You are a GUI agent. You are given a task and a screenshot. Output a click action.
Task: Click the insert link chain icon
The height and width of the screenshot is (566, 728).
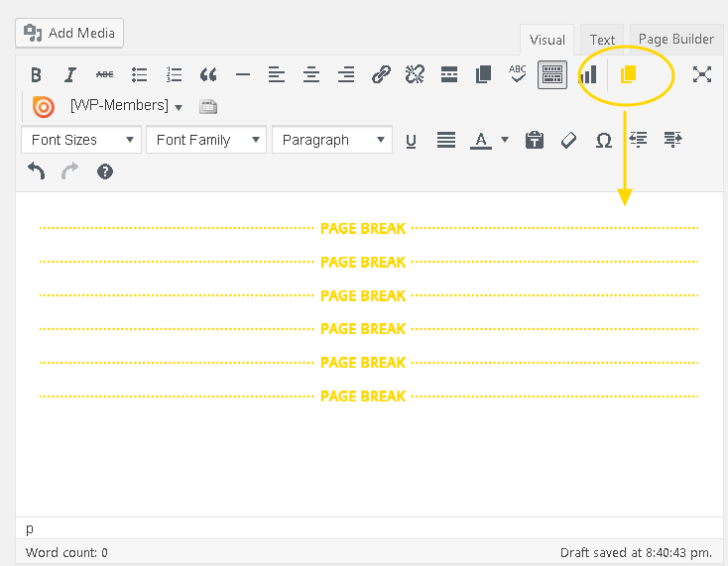coord(381,74)
